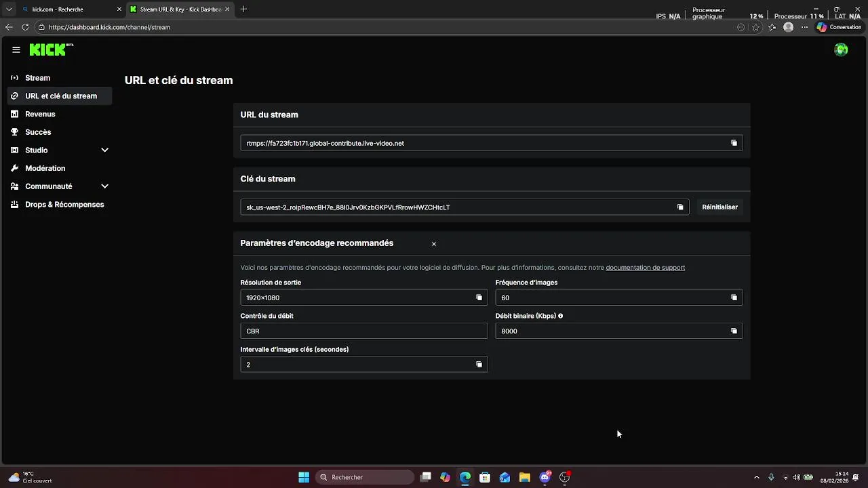Click the Contrôle du débit CBR field
This screenshot has height=488, width=868.
[364, 331]
